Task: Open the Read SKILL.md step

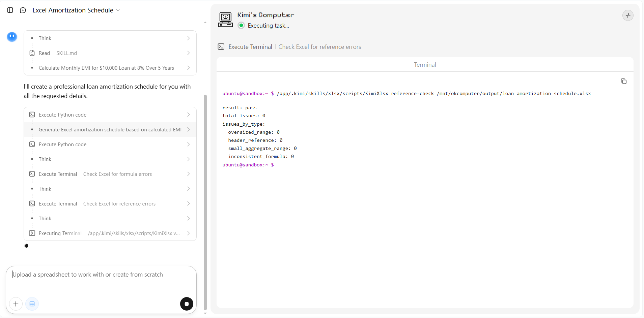Action: pos(110,53)
